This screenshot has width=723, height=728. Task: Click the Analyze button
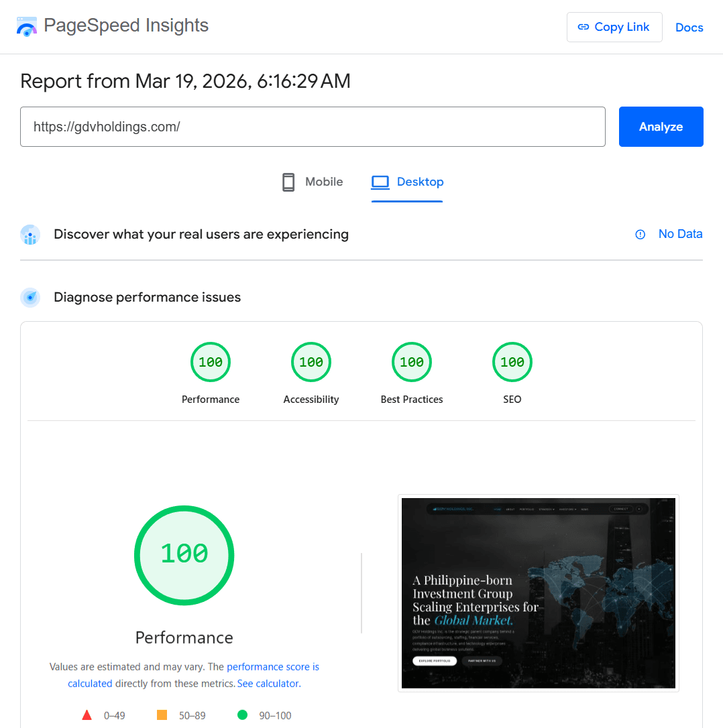click(x=661, y=127)
